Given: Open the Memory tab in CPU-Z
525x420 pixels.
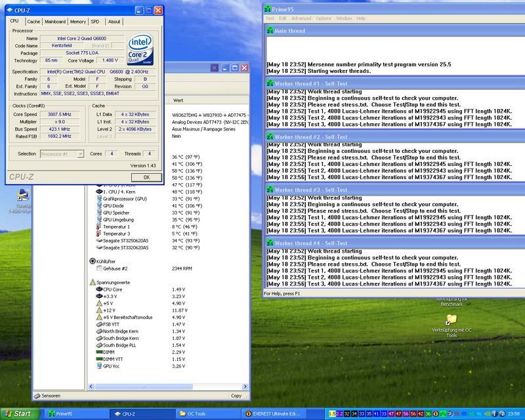Looking at the screenshot, I should pyautogui.click(x=78, y=22).
